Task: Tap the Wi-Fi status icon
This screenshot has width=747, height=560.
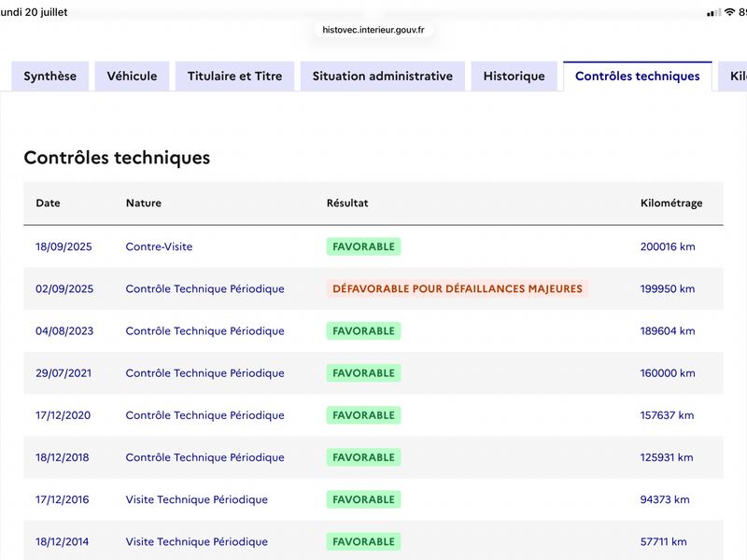Action: tap(729, 12)
